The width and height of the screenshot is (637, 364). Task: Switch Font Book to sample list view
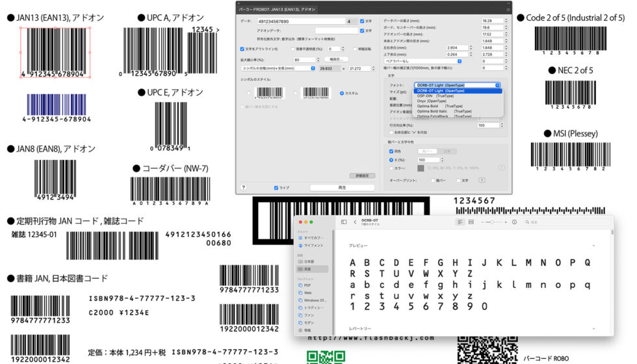[x=460, y=222]
